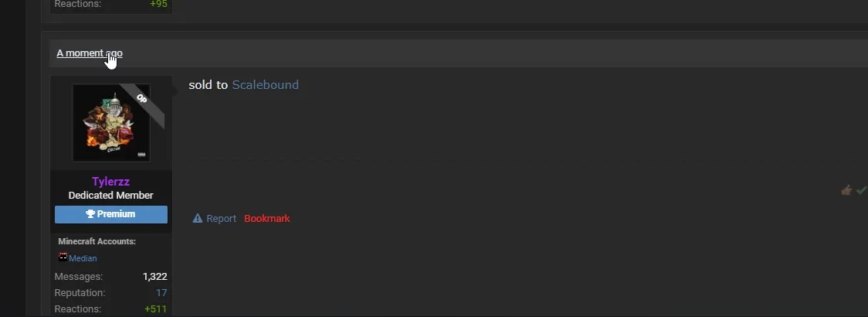Screen dimensions: 868x317
Task: Click the warning triangle icon beside Report
Action: click(198, 219)
